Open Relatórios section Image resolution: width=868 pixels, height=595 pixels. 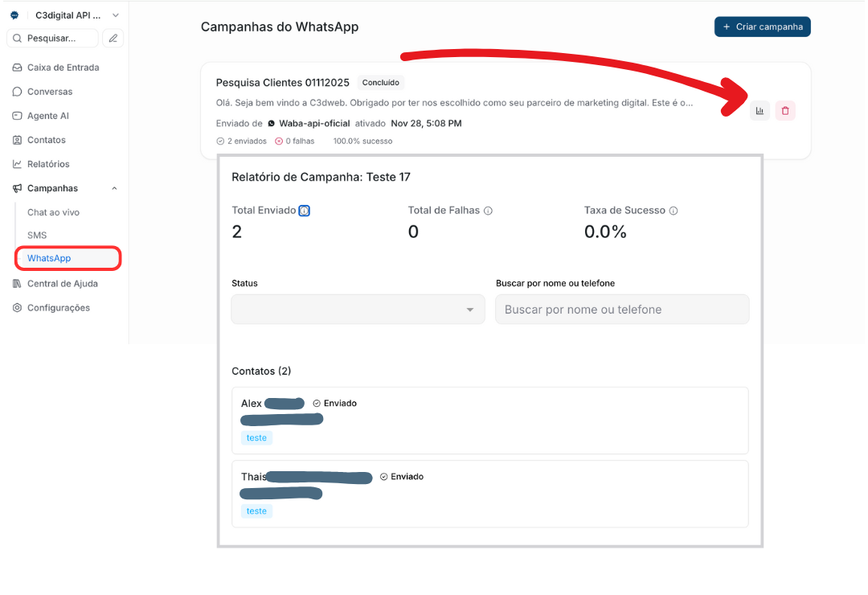click(48, 164)
